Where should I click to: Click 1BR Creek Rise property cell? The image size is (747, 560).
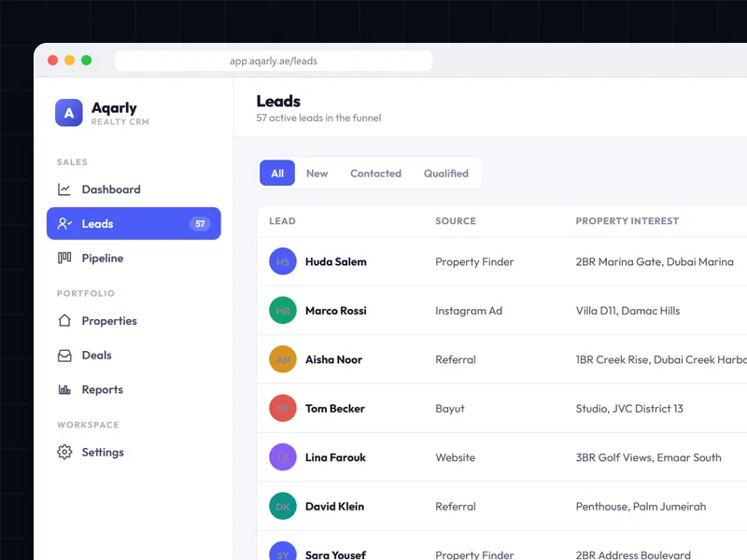click(661, 359)
